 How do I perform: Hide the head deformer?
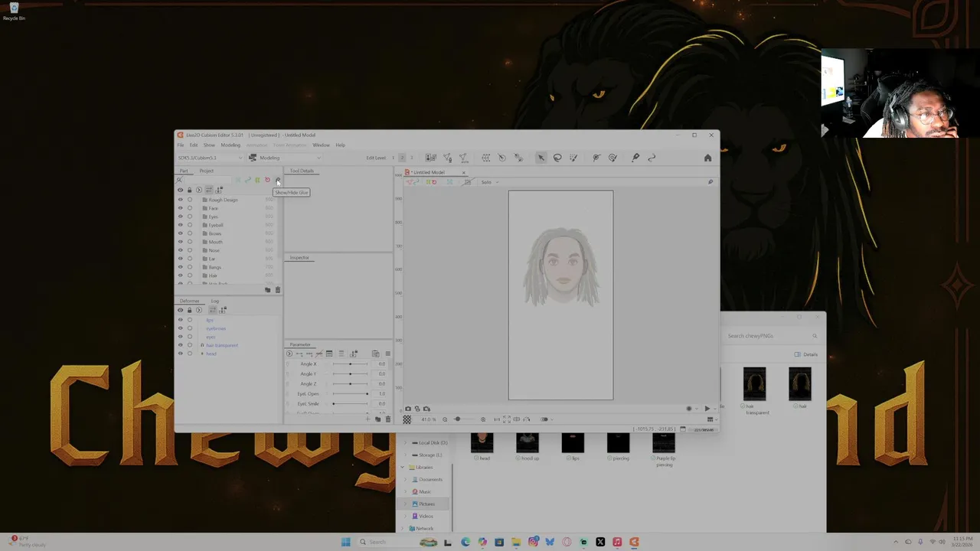coord(181,354)
